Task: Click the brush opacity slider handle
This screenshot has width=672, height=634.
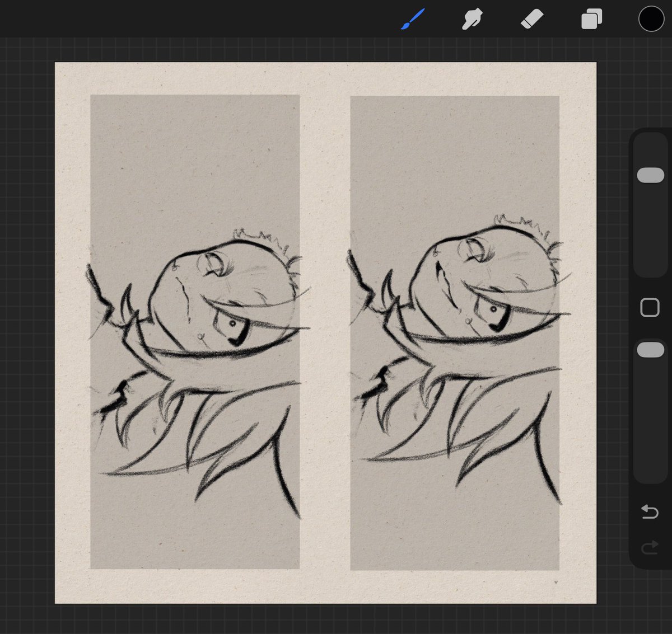Action: (x=650, y=350)
